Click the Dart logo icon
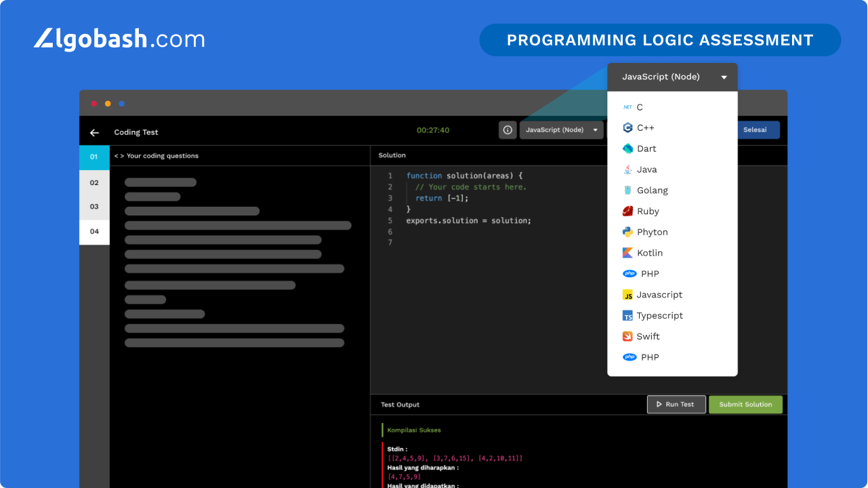868x488 pixels. 627,148
